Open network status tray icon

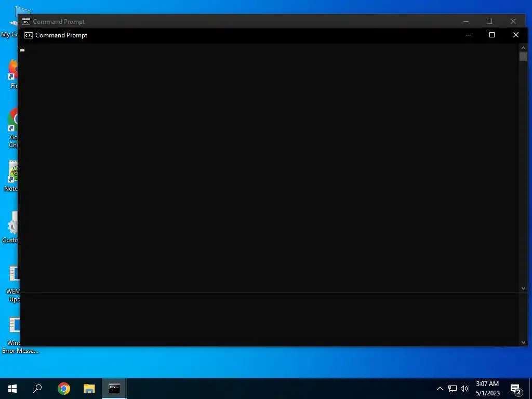453,389
